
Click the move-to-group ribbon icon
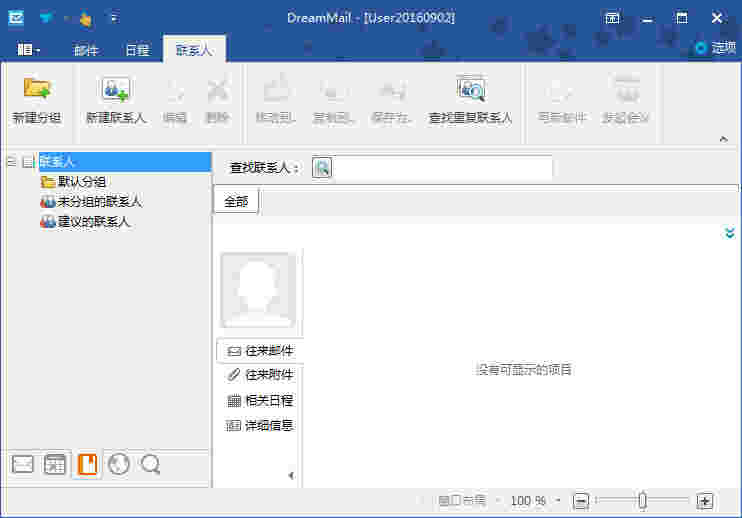tap(276, 89)
